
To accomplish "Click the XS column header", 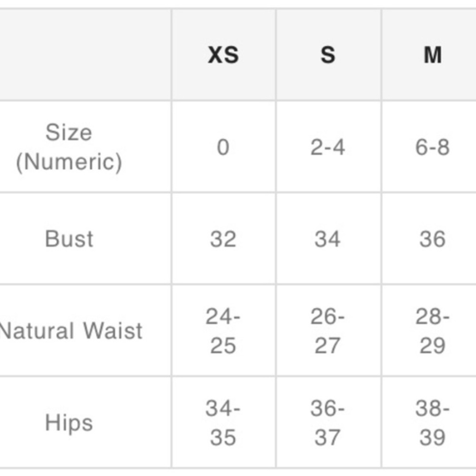I will pos(223,55).
